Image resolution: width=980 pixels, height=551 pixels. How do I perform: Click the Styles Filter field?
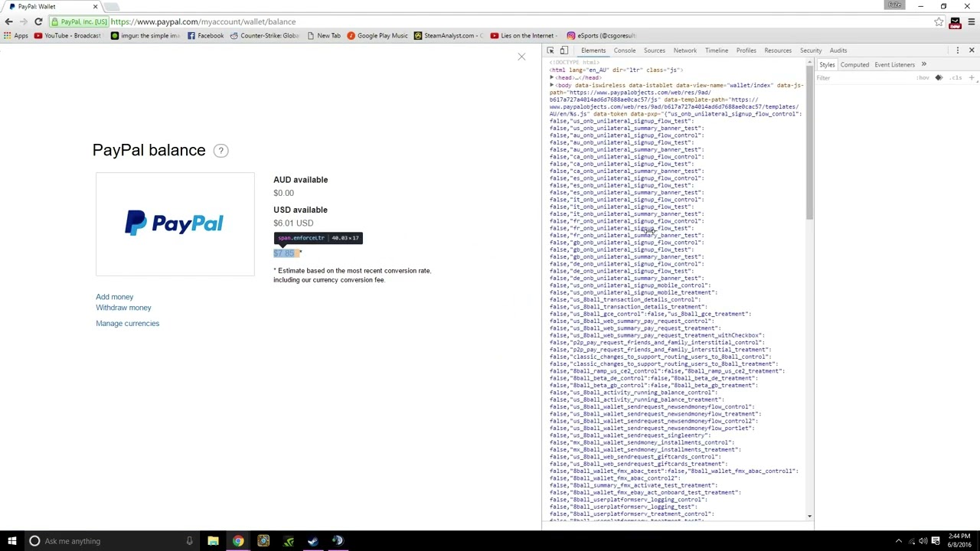865,78
